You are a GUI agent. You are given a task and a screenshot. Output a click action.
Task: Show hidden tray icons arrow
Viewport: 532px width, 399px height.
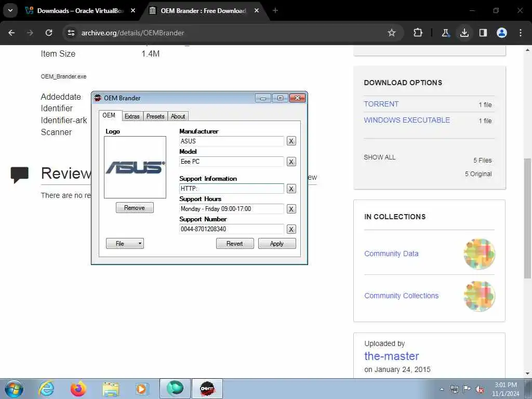442,390
